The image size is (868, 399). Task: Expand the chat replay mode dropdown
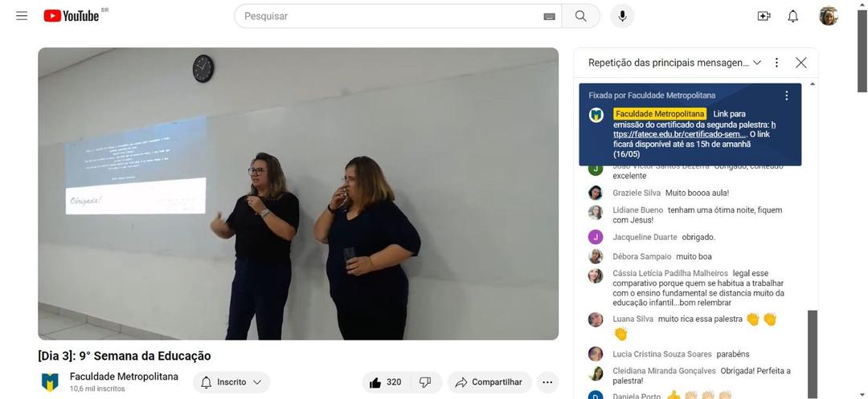[675, 63]
